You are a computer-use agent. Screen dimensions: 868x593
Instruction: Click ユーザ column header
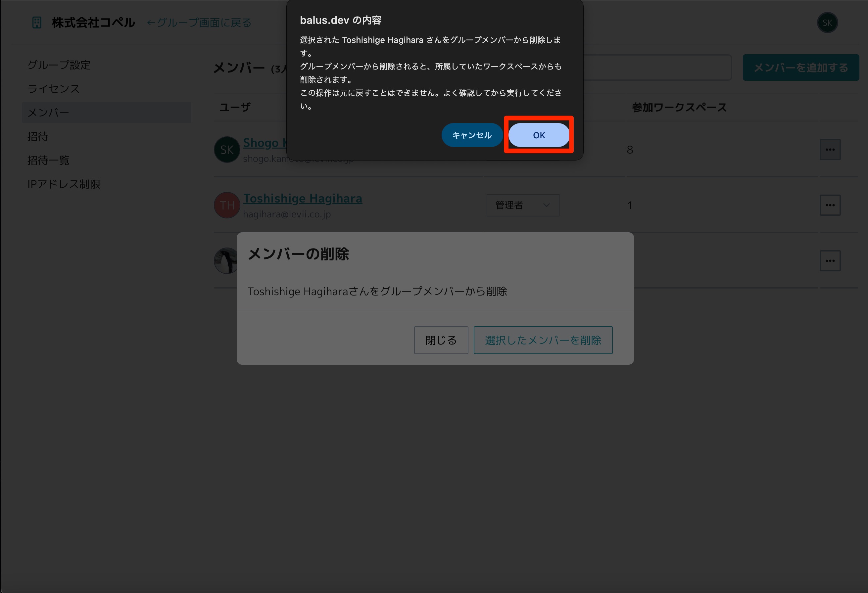click(x=235, y=108)
